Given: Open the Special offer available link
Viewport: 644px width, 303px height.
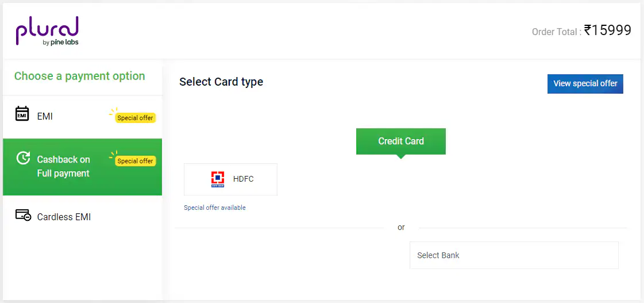Looking at the screenshot, I should tap(215, 208).
